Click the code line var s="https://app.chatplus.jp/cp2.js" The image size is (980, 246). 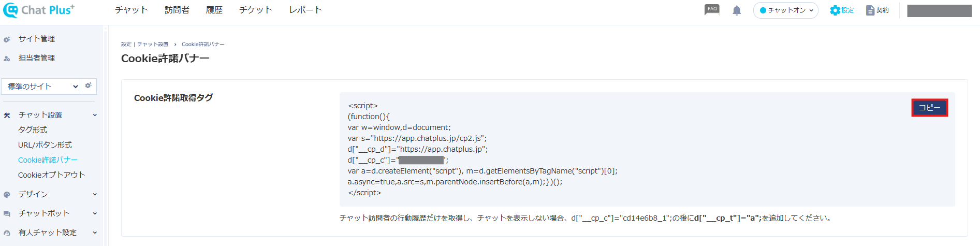(417, 138)
